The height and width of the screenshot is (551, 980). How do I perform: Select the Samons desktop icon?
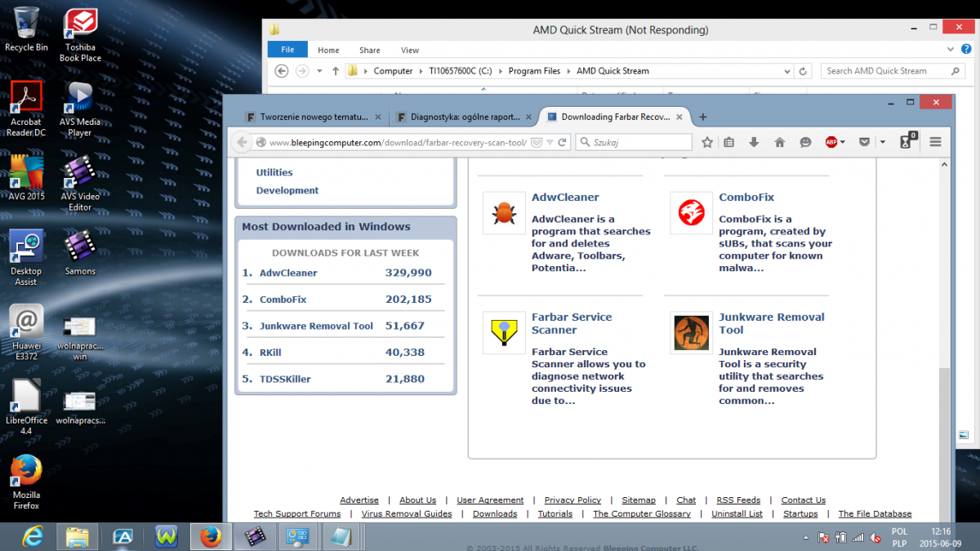(x=80, y=252)
